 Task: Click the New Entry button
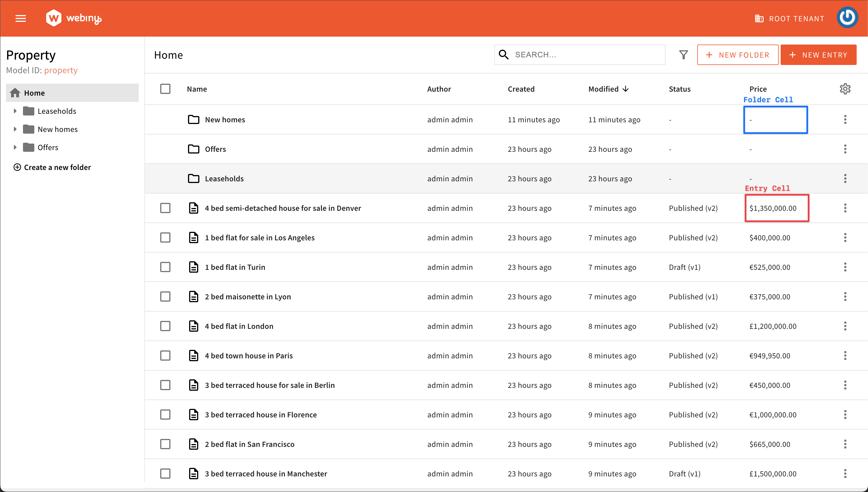click(818, 55)
